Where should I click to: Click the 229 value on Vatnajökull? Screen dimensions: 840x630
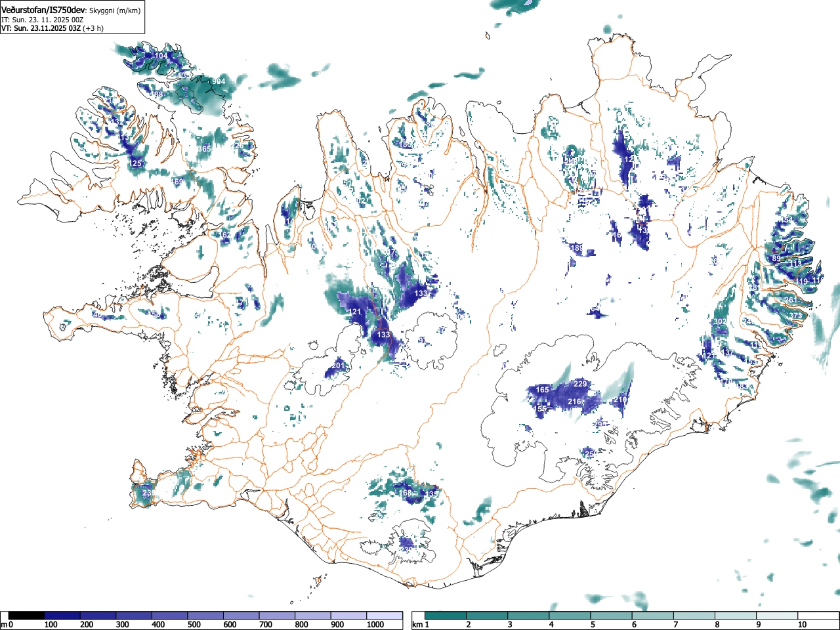tap(580, 384)
